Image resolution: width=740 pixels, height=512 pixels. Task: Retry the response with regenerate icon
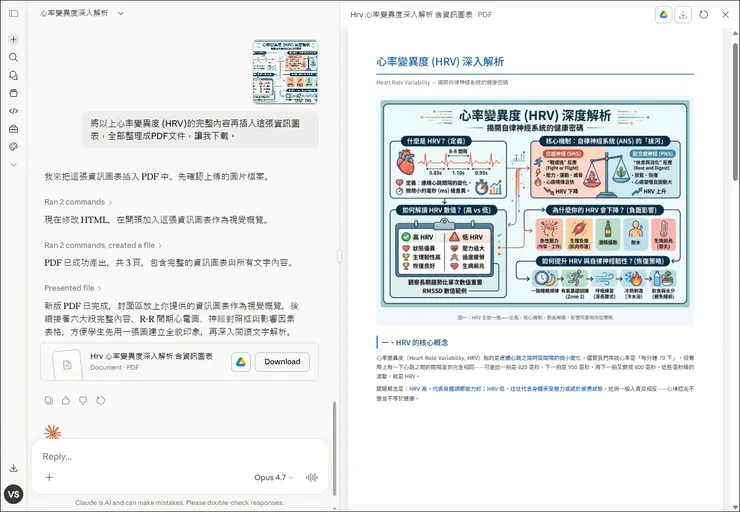click(x=101, y=401)
